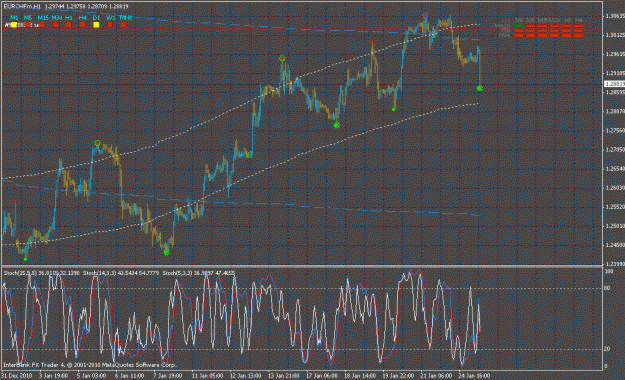Screen dimensions: 625x380
Task: Click the red circle sell marker near 5 Jan
Action: [x=97, y=143]
